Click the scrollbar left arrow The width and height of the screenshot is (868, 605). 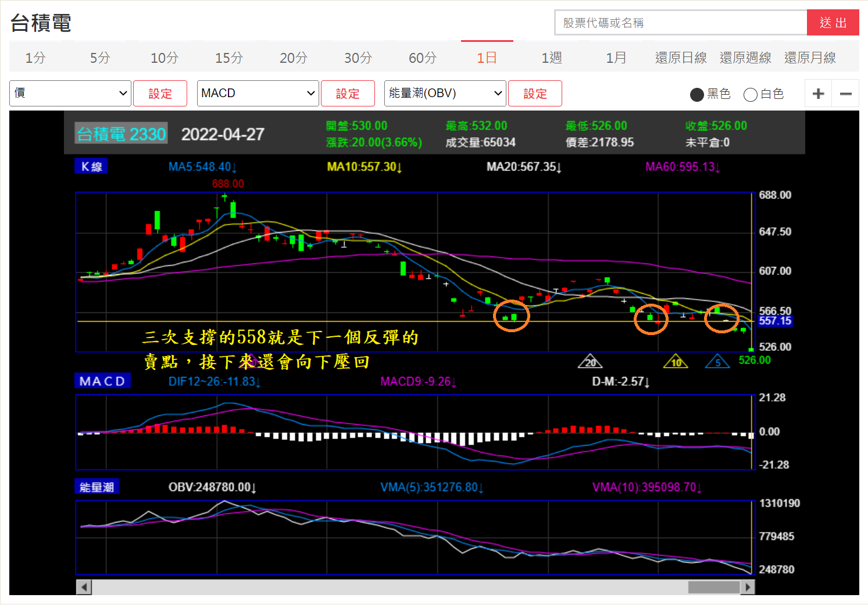point(84,587)
